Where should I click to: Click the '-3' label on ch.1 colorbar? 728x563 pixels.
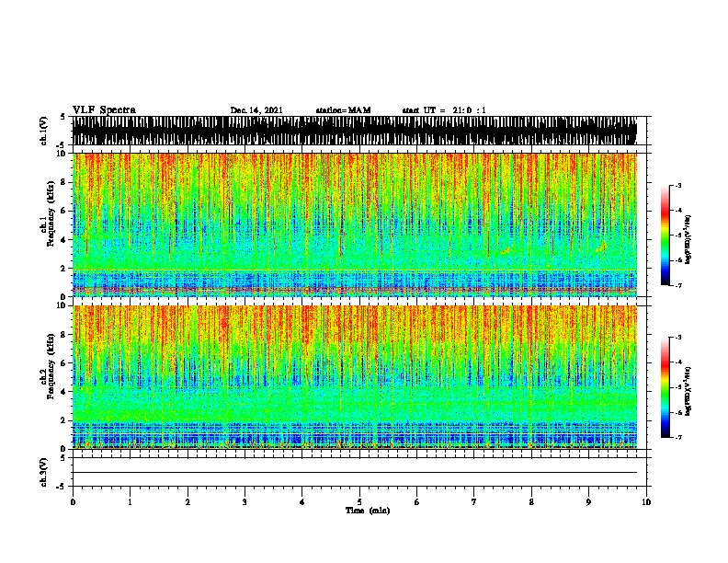click(677, 185)
